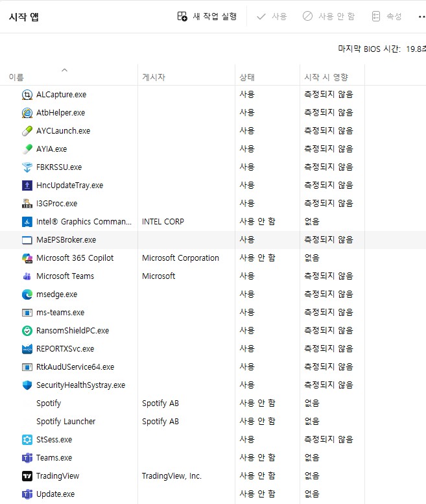Click the sort arrow above 이름

point(65,70)
